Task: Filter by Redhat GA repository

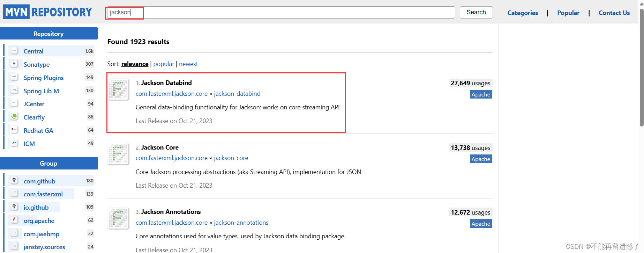Action: 38,131
